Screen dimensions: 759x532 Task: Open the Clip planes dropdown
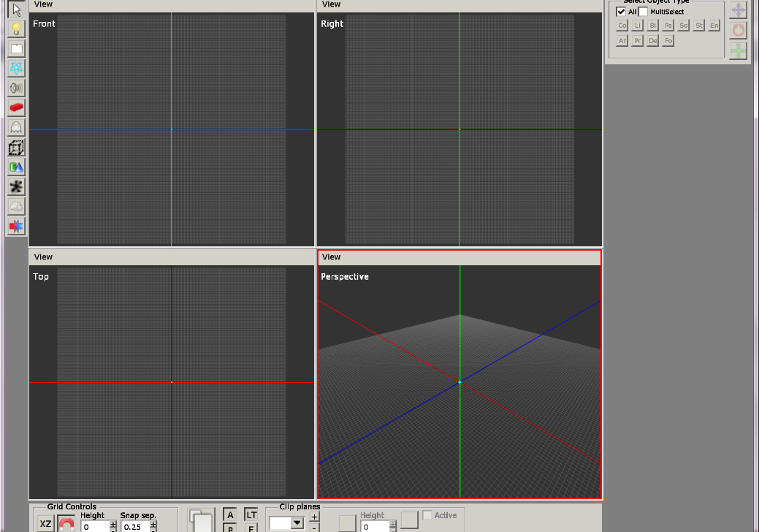[x=297, y=522]
